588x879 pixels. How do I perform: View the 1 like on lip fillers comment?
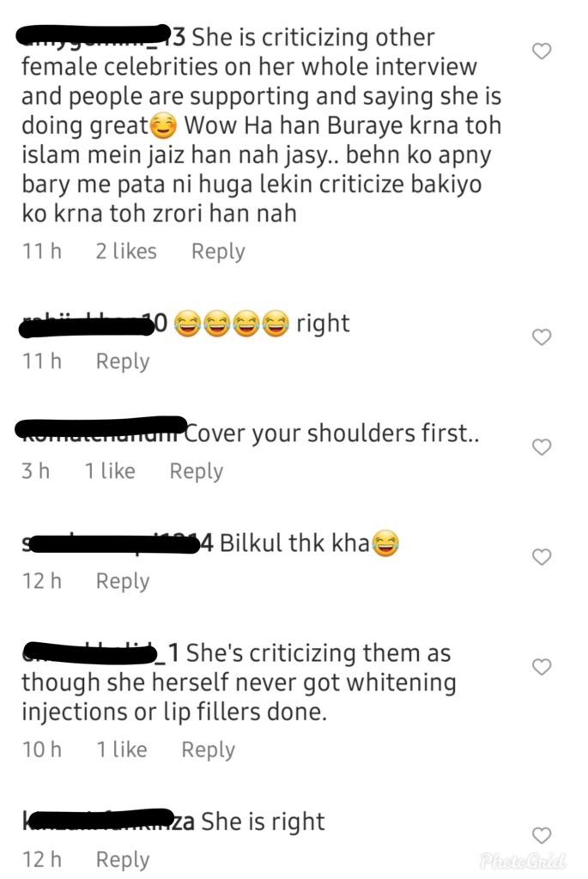click(122, 749)
